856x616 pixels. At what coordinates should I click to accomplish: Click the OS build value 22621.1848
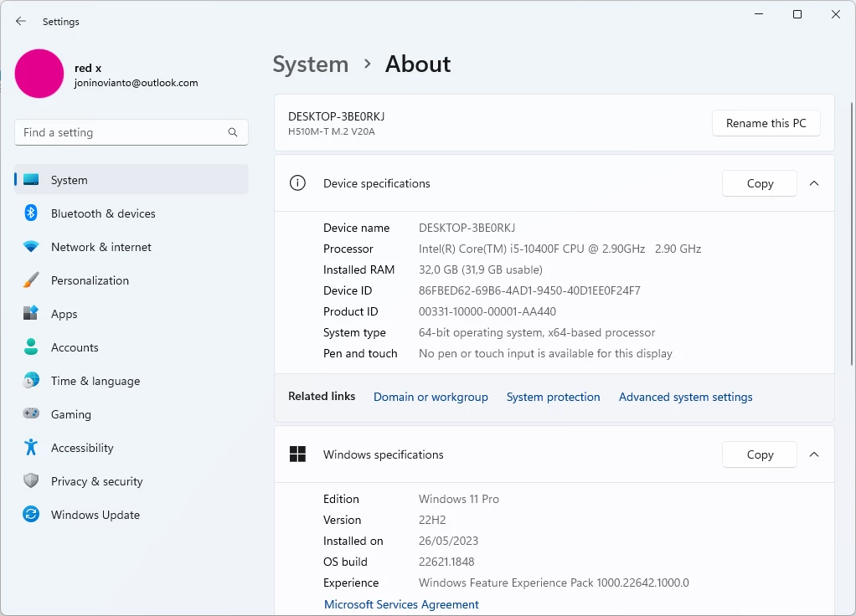tap(446, 562)
